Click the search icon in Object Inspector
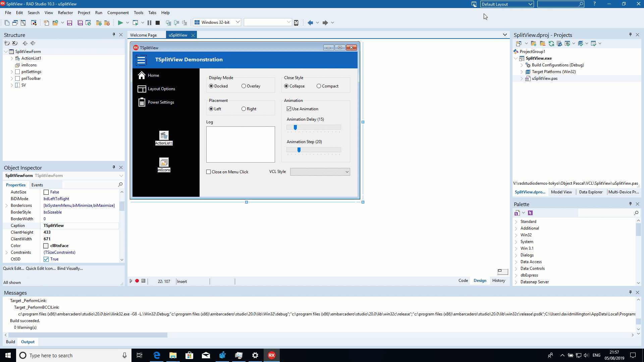644x362 pixels. (x=120, y=185)
